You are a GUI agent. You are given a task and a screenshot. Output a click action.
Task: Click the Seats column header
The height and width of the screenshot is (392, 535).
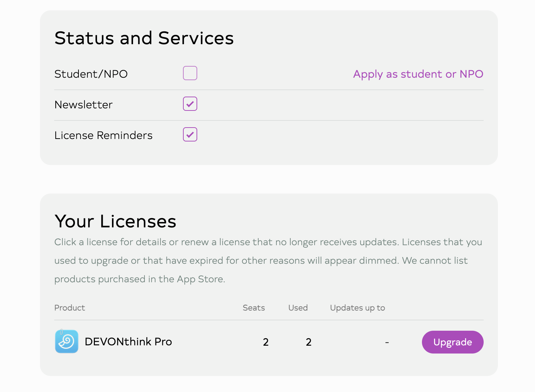coord(254,308)
